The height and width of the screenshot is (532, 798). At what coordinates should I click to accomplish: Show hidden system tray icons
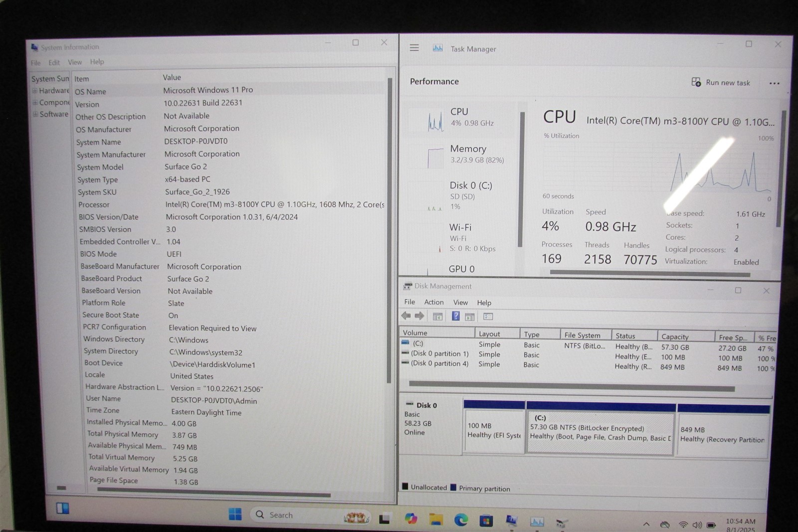click(x=646, y=524)
